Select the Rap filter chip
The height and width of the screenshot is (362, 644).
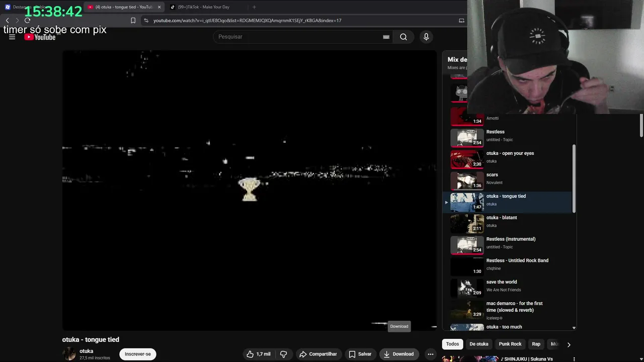[x=536, y=344]
